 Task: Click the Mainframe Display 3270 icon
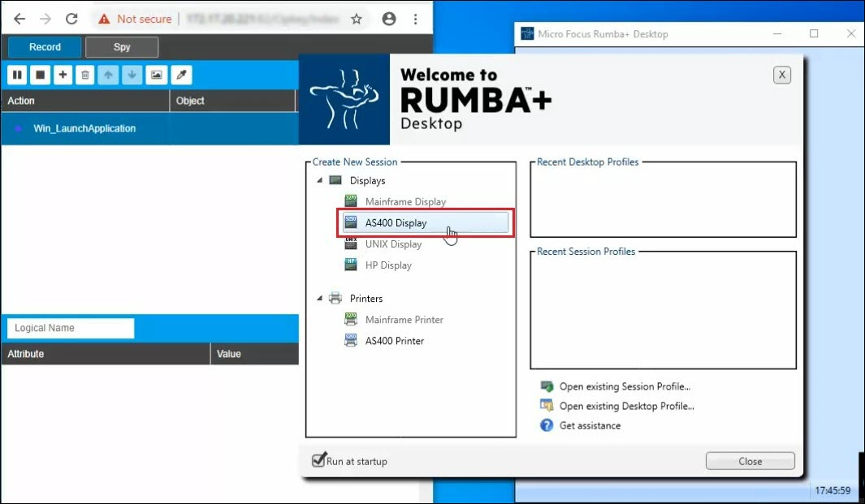click(351, 200)
